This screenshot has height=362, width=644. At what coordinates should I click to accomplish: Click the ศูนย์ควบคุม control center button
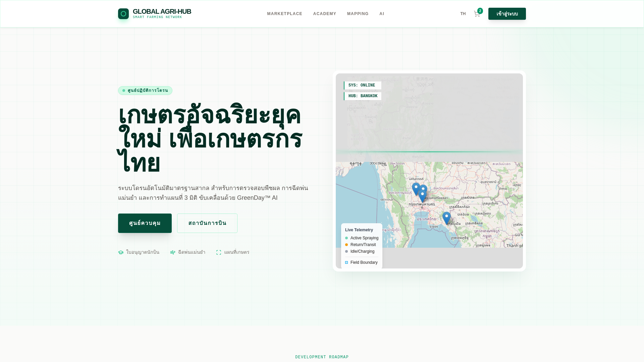tap(145, 223)
